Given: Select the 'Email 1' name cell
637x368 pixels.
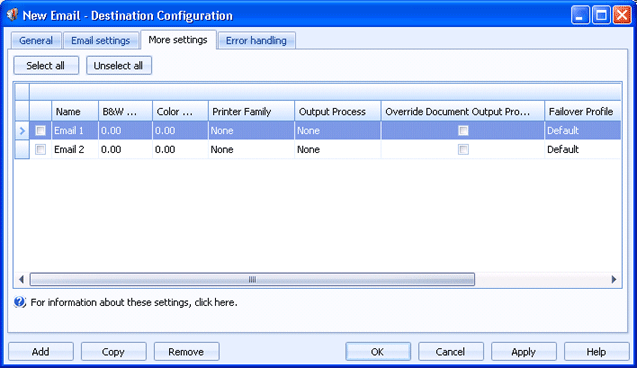Looking at the screenshot, I should 75,131.
